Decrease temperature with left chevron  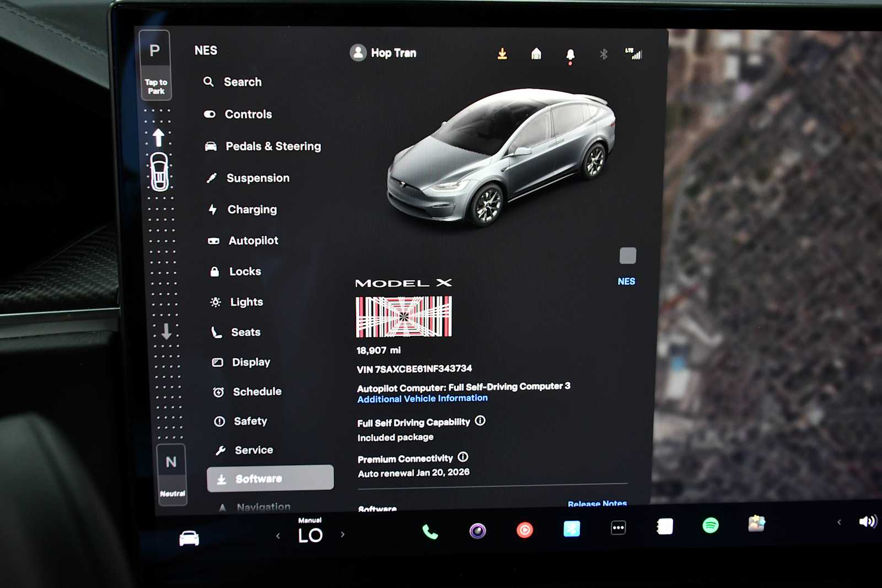(278, 536)
